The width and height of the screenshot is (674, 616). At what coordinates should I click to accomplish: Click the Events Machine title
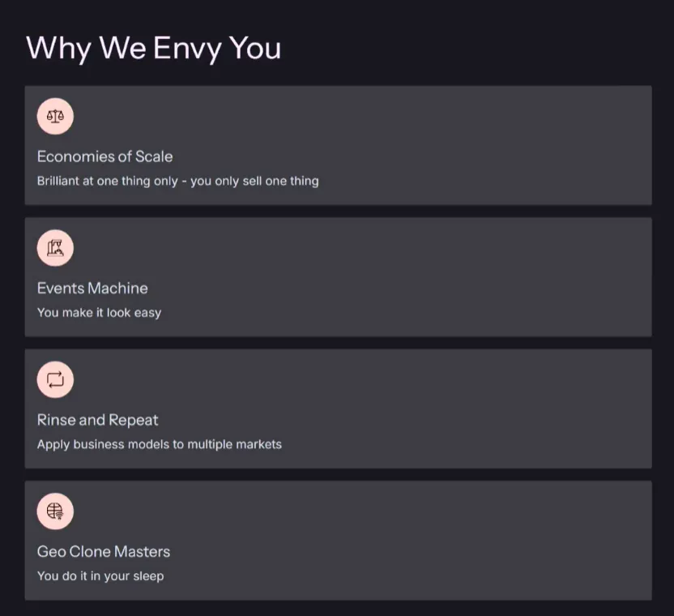click(92, 288)
